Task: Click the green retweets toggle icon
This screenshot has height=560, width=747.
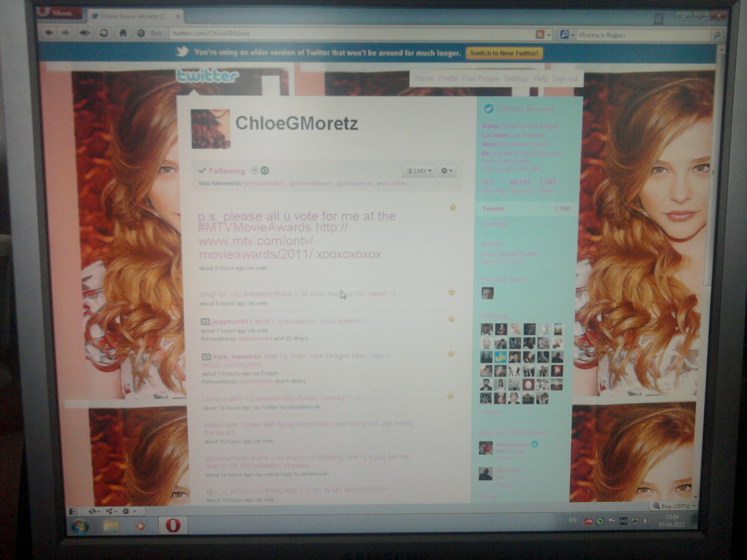Action: (264, 170)
